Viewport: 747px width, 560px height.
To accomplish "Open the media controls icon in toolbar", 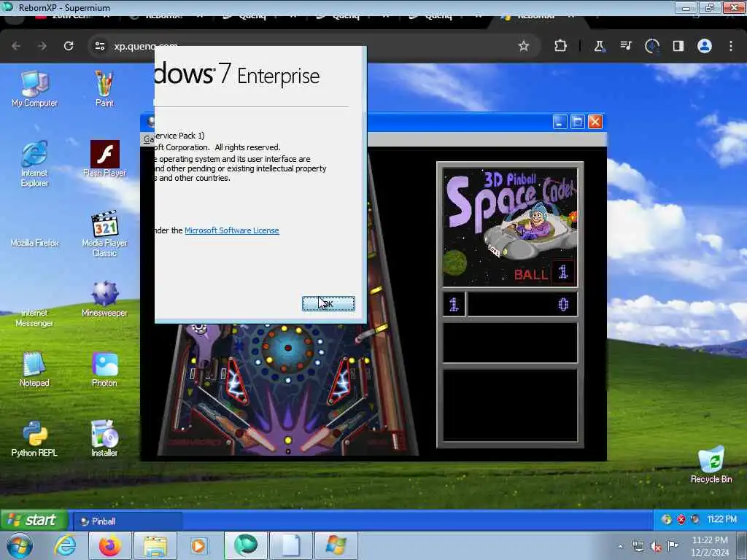I will pyautogui.click(x=625, y=46).
